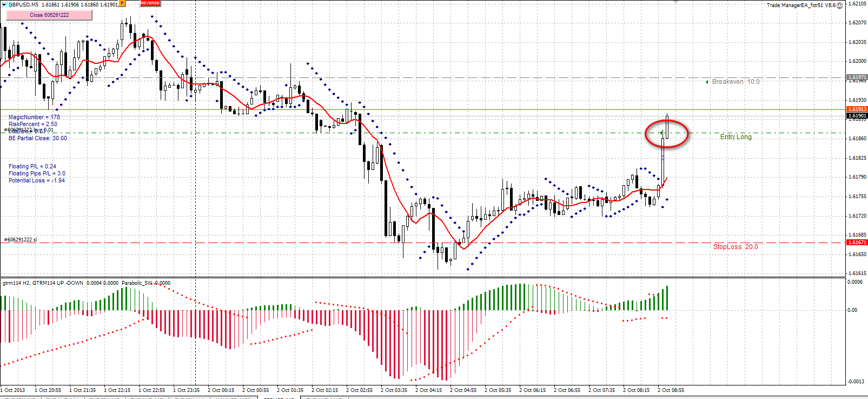The width and height of the screenshot is (868, 399).
Task: Click the Expert Advisor smiley face icon
Action: pyautogui.click(x=839, y=5)
